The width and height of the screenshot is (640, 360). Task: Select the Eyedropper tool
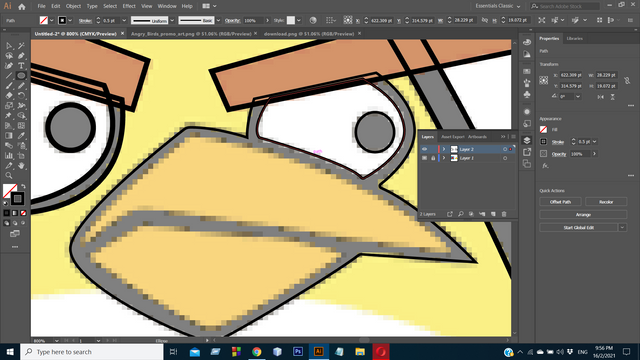coord(21,136)
